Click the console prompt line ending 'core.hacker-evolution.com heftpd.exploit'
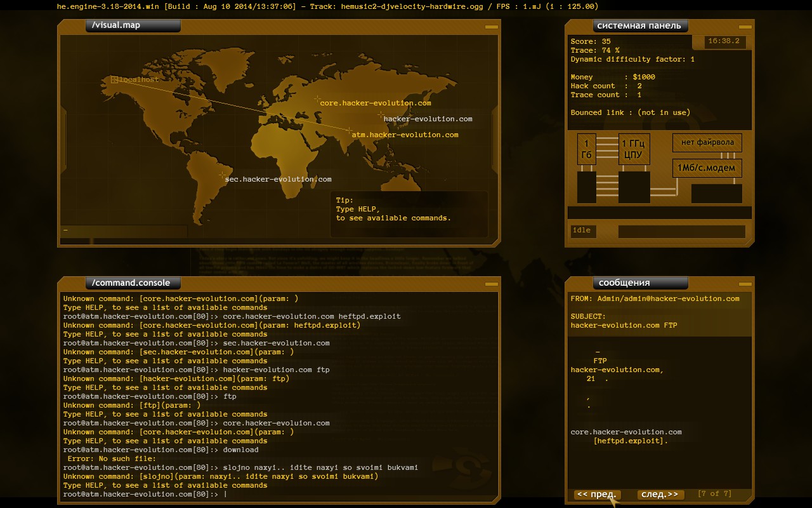The image size is (812, 508). 232,316
